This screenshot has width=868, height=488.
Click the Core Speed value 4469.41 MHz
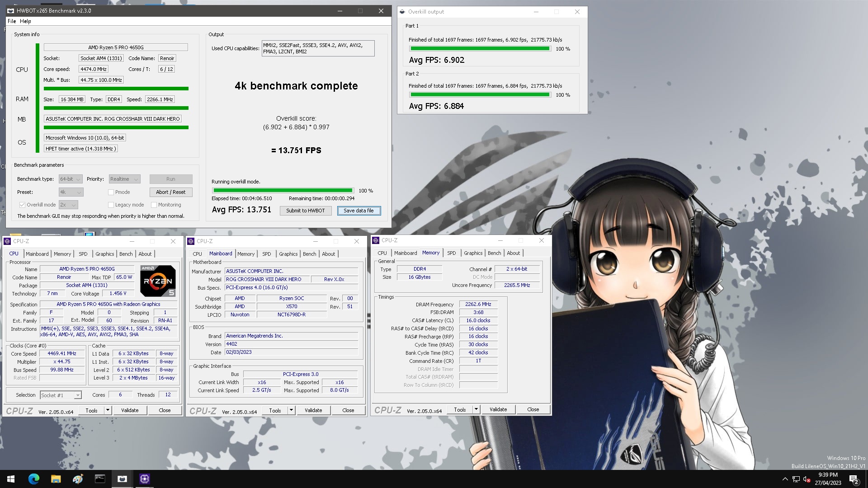click(x=62, y=354)
